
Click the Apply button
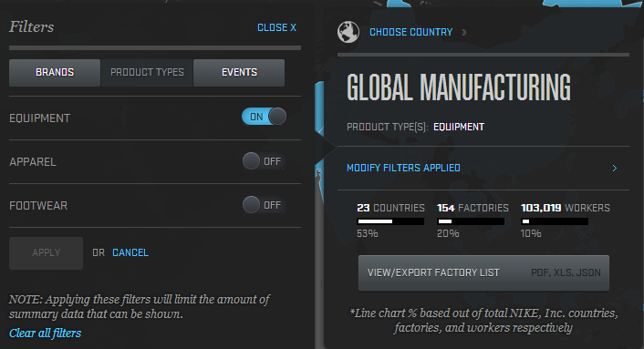(46, 253)
